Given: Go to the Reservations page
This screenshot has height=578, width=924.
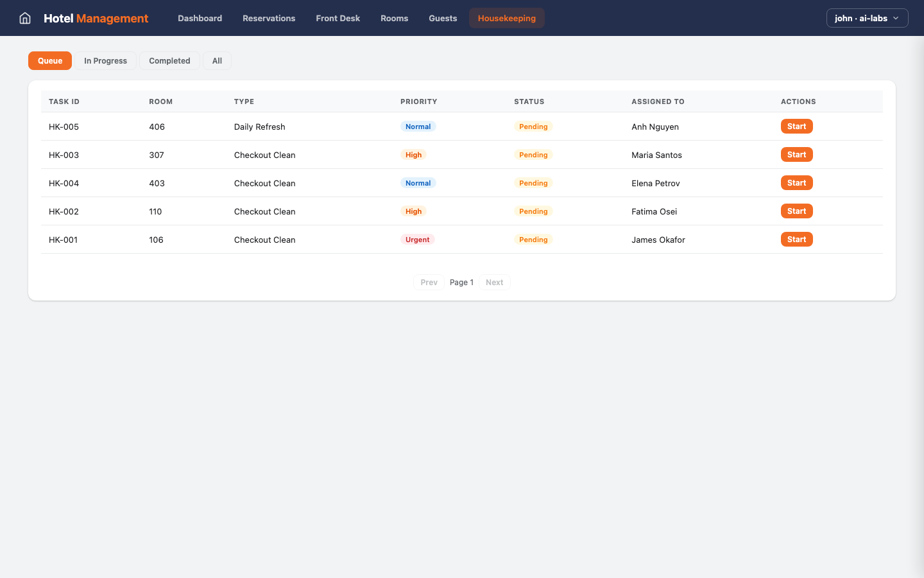Looking at the screenshot, I should pyautogui.click(x=269, y=18).
